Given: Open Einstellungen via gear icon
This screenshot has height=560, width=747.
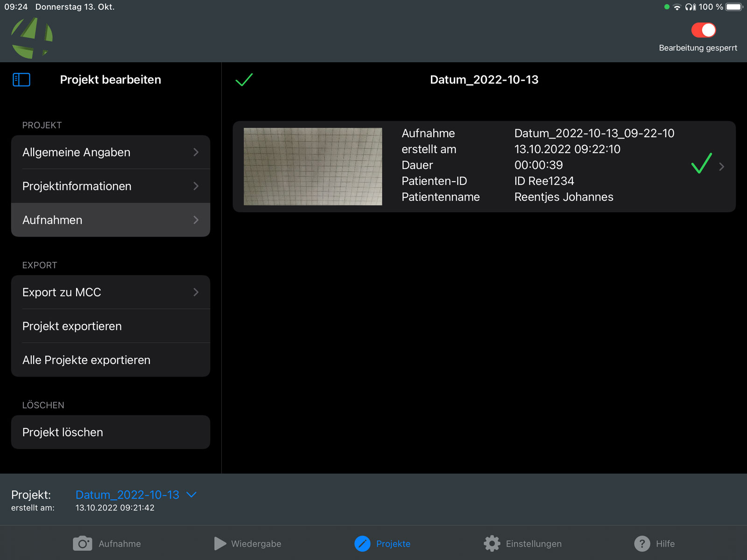Looking at the screenshot, I should 492,544.
